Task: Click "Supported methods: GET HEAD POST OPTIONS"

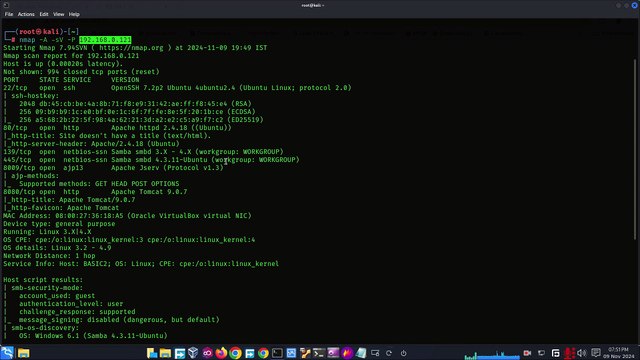Action: click(99, 184)
